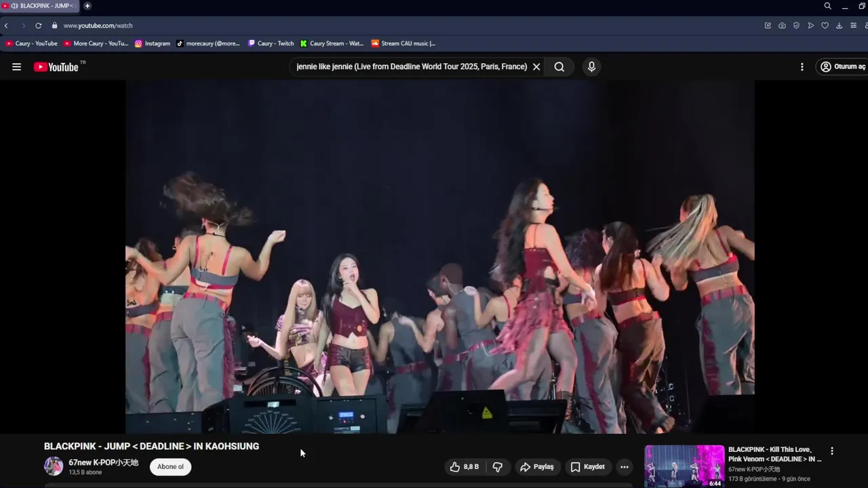Open the 67new K-POP小天地 channel name
The height and width of the screenshot is (488, 868).
(x=103, y=462)
